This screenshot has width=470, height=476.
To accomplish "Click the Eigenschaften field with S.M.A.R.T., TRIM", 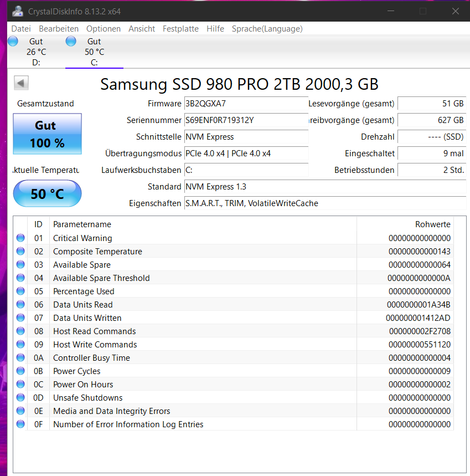I will 325,203.
